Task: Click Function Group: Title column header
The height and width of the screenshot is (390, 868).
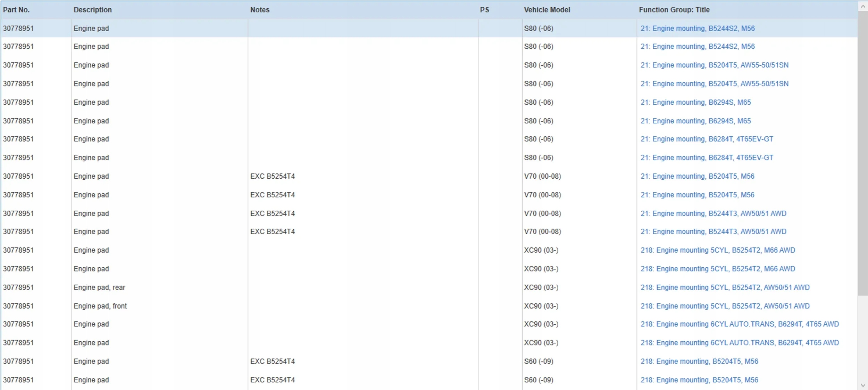Action: coord(674,10)
